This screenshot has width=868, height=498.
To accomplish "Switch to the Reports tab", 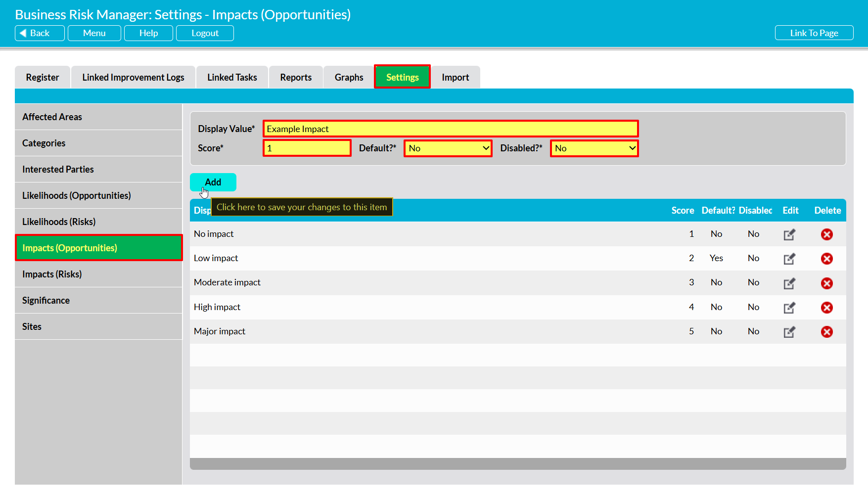I will click(296, 77).
